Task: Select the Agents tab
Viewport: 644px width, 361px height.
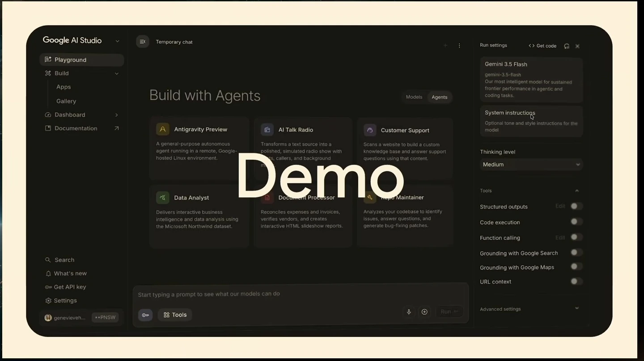Action: [x=440, y=97]
